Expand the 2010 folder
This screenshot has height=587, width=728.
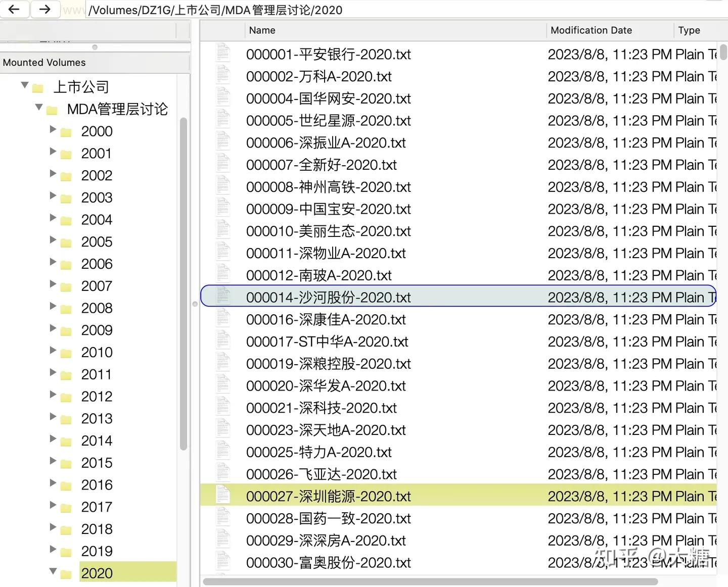53,351
